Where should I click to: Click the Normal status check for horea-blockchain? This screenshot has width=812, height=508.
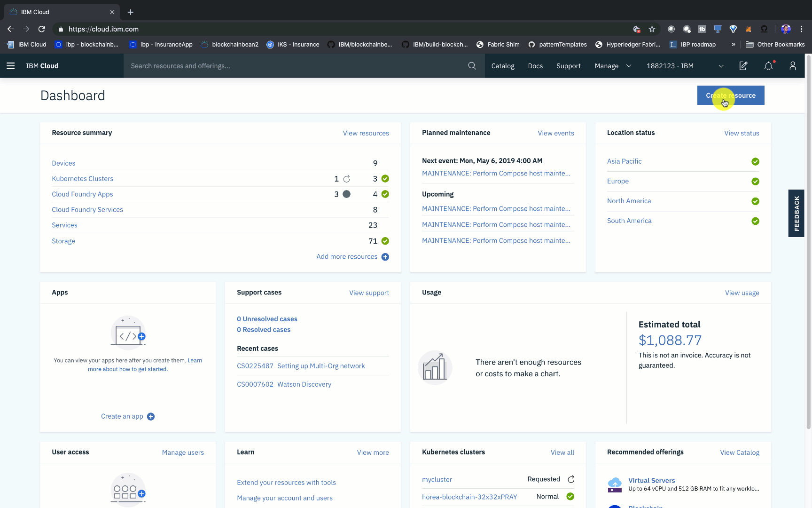click(570, 497)
